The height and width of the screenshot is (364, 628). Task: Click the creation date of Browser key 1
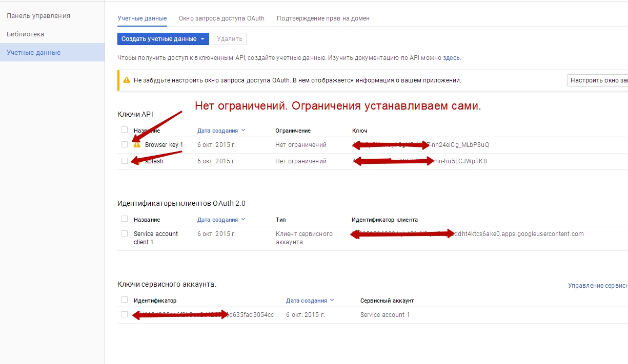click(x=216, y=145)
